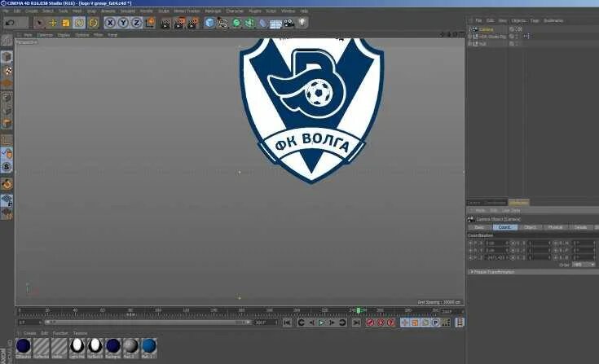Click the Record Active Objects red button
The width and height of the screenshot is (599, 364).
(370, 322)
